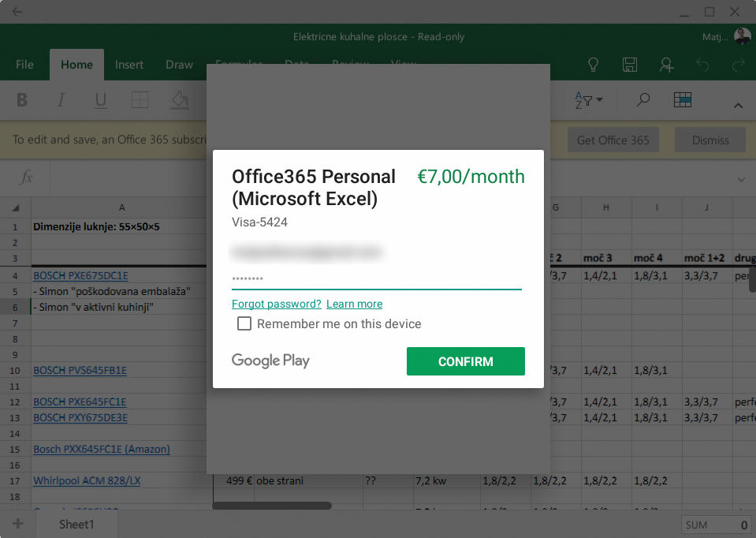Click the €7,00/month price text

point(471,177)
